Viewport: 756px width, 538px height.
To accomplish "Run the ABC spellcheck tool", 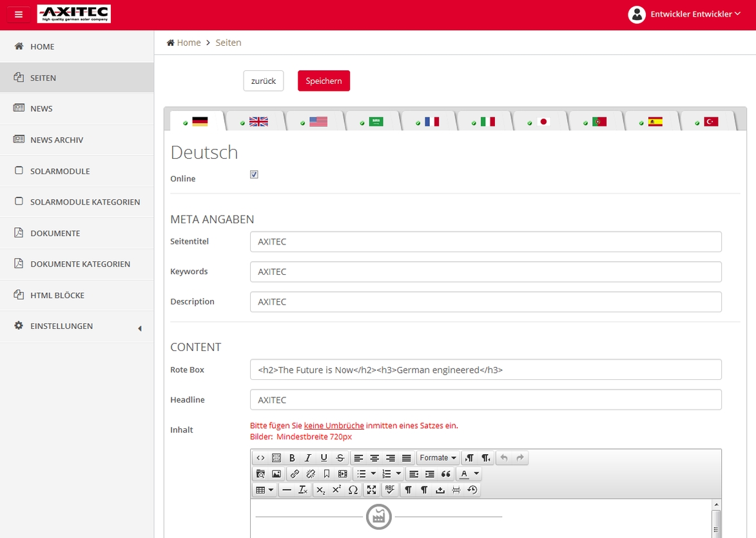I will point(389,490).
